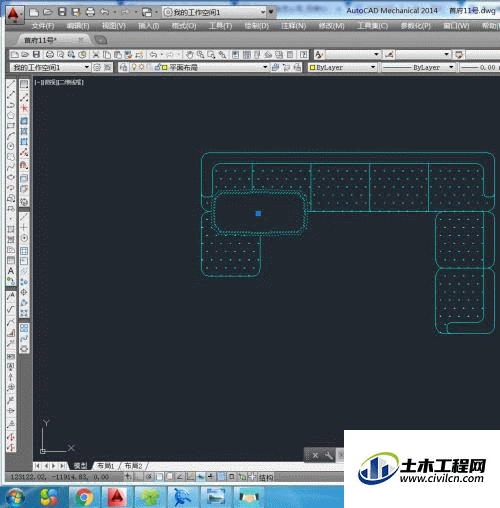Select the Rectangle draw tool

click(11, 126)
